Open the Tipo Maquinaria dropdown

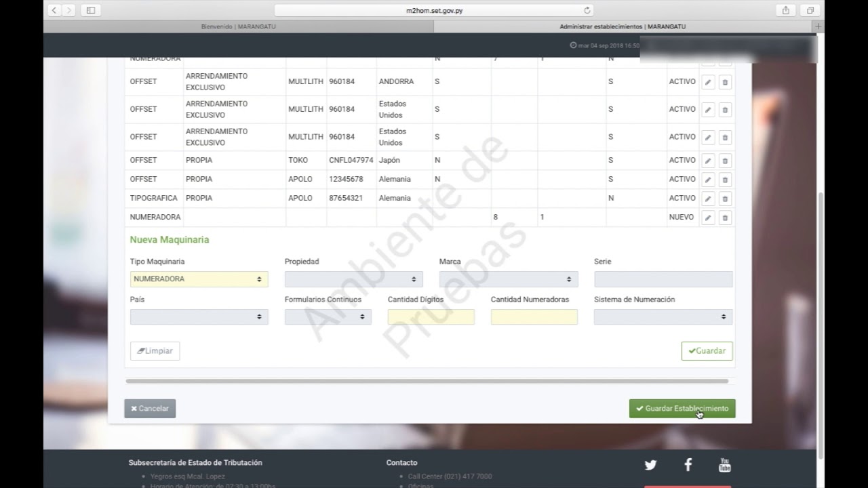199,279
